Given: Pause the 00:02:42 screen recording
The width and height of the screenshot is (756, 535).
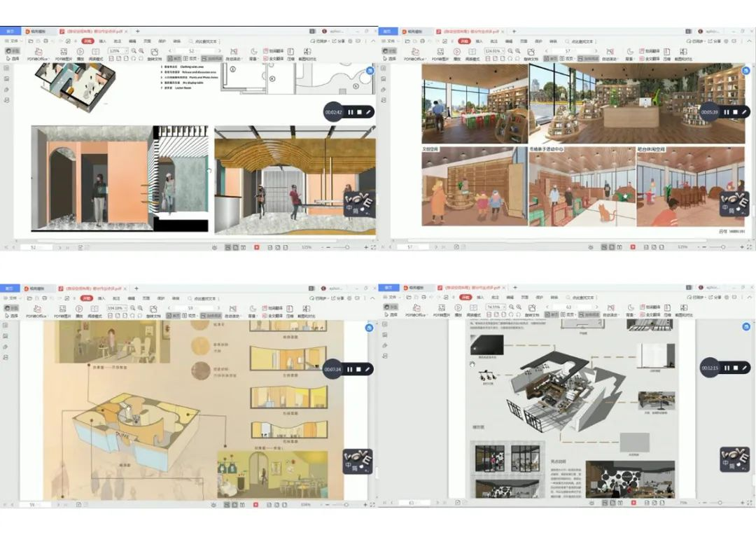Looking at the screenshot, I should click(350, 112).
